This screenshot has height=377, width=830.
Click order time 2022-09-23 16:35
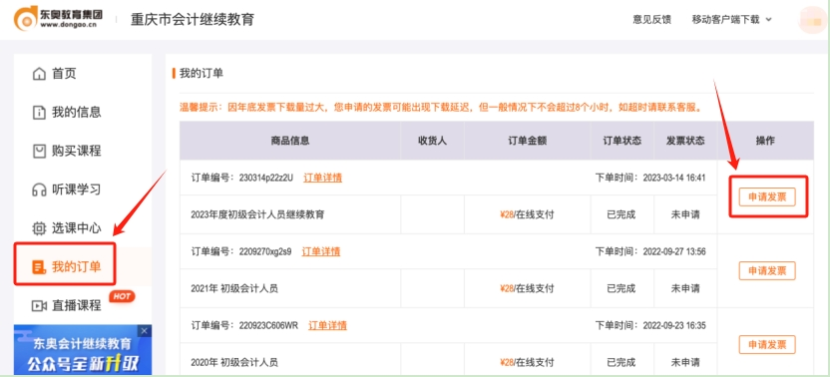click(x=674, y=325)
